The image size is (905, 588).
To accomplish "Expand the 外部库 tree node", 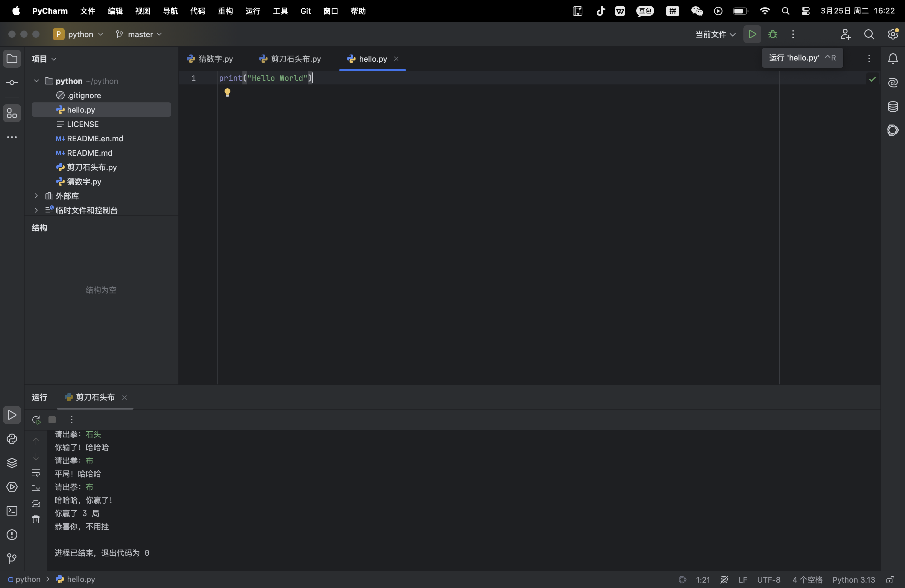I will point(36,196).
